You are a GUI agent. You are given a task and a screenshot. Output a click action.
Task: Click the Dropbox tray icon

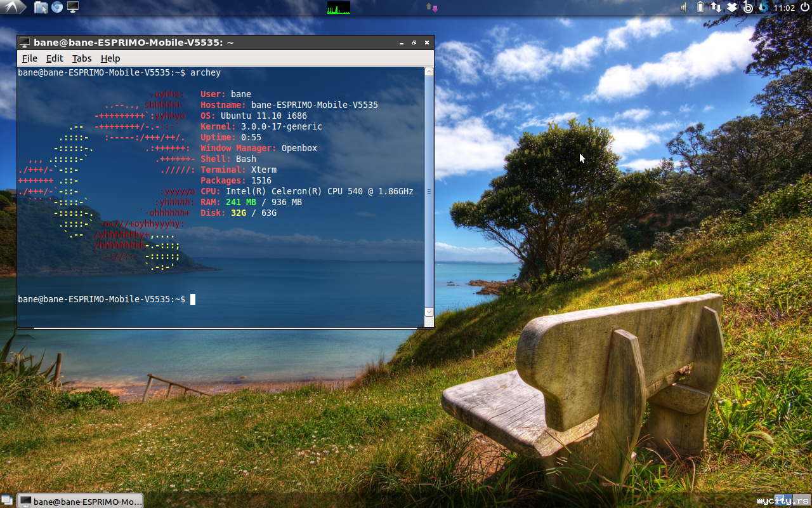(731, 7)
